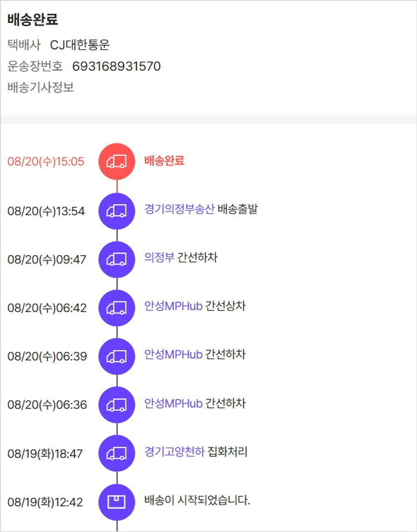Click the truck icon beside 안성MPHub 간선상차

[117, 307]
